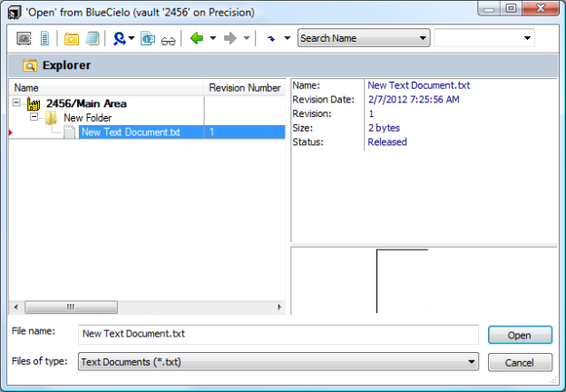This screenshot has height=392, width=566.
Task: Click the New Folder yellow folder icon
Action: (51, 118)
